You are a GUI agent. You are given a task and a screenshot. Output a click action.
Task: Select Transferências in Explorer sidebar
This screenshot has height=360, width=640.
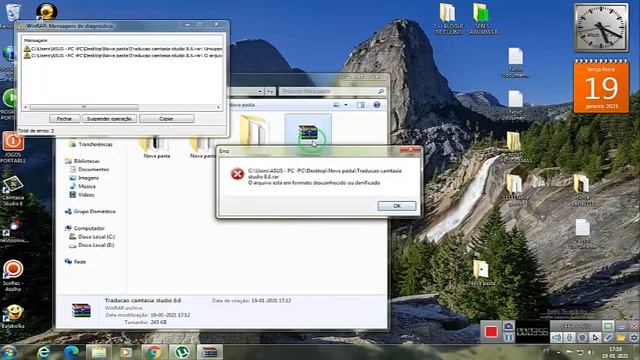[91, 144]
